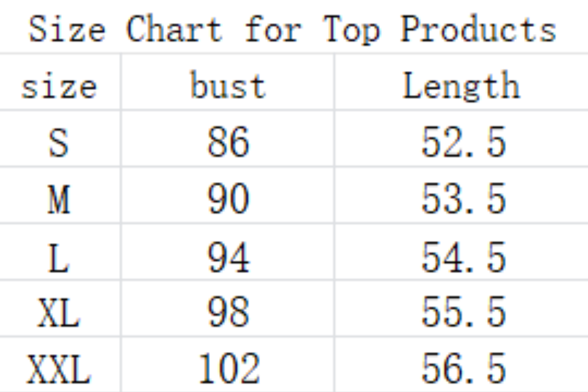The width and height of the screenshot is (588, 392).
Task: Click the 'L' size cell
Action: tap(59, 257)
